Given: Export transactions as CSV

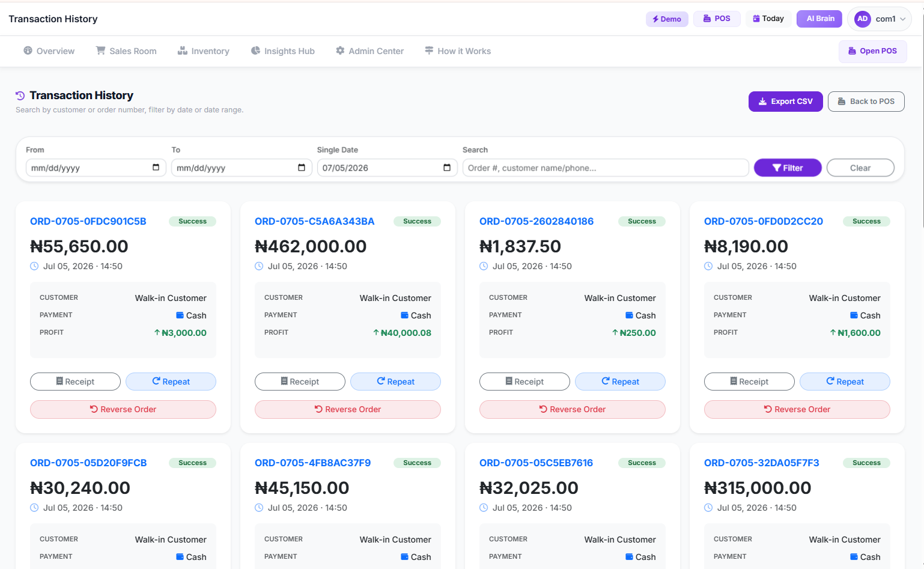Looking at the screenshot, I should 785,102.
